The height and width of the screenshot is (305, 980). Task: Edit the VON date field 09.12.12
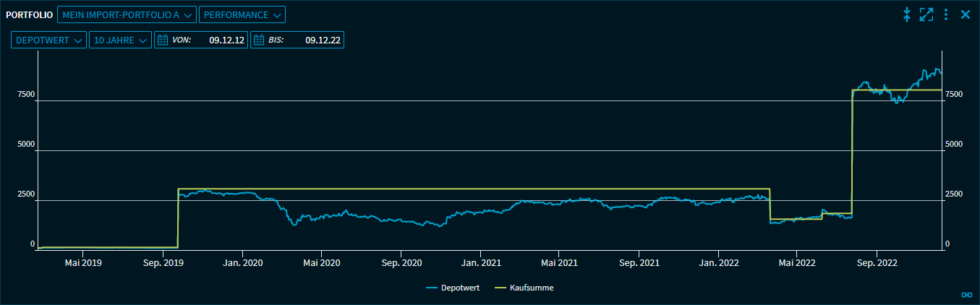point(227,40)
